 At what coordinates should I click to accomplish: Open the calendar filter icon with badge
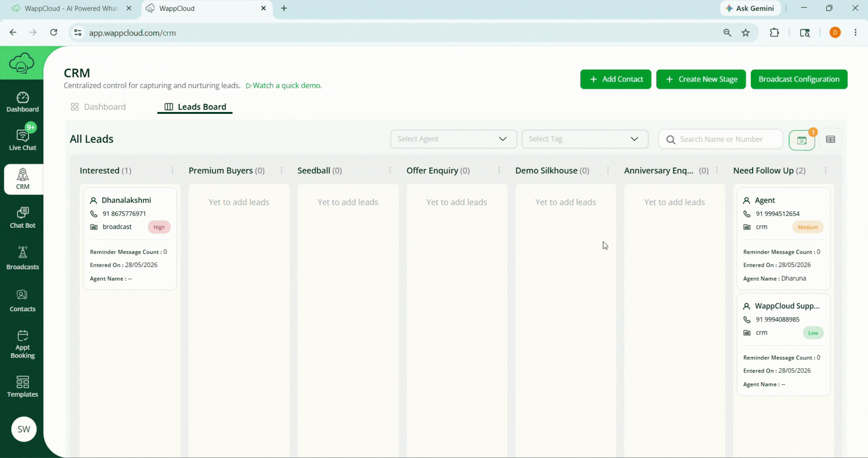(x=802, y=140)
